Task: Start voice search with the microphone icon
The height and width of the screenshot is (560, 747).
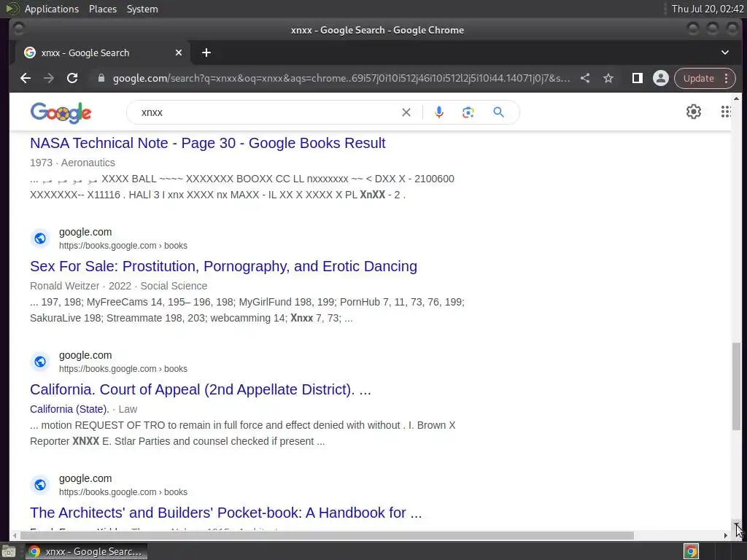Action: coord(438,112)
